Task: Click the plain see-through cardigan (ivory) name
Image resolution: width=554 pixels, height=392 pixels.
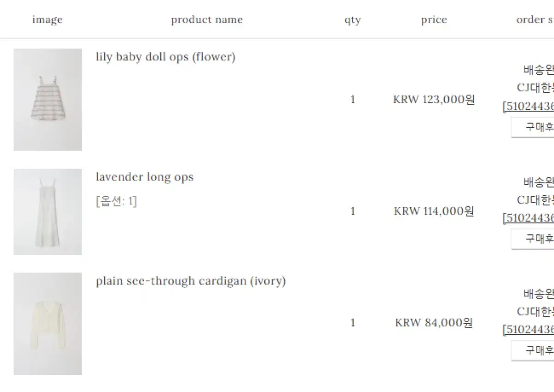Action: (x=191, y=281)
